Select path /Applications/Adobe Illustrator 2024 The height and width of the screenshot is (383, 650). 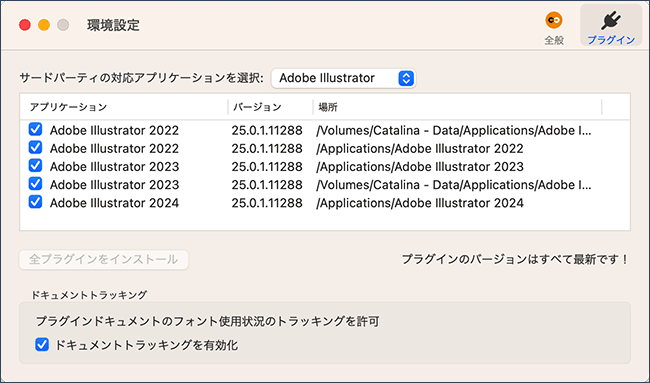(420, 203)
